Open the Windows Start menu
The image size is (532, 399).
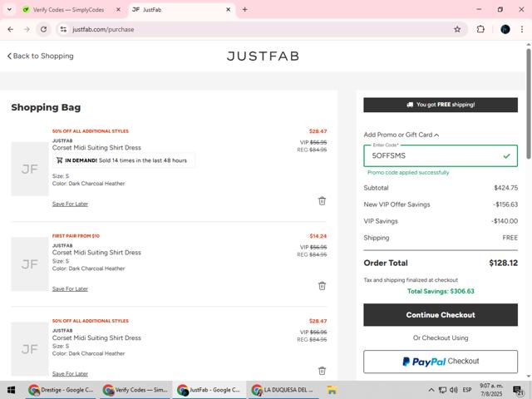(x=11, y=390)
